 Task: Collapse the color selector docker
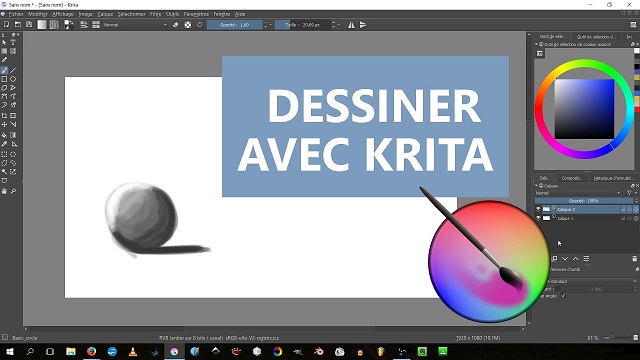point(536,44)
